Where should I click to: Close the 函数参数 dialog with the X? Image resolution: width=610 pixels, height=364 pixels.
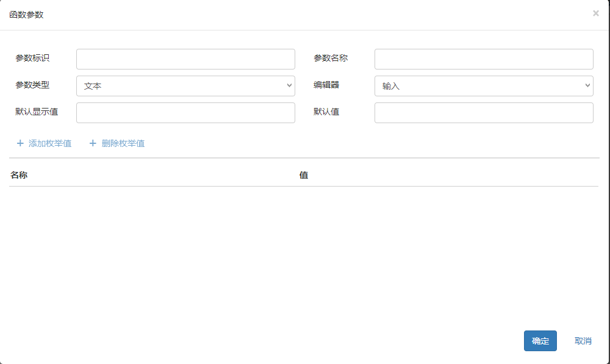coord(595,13)
